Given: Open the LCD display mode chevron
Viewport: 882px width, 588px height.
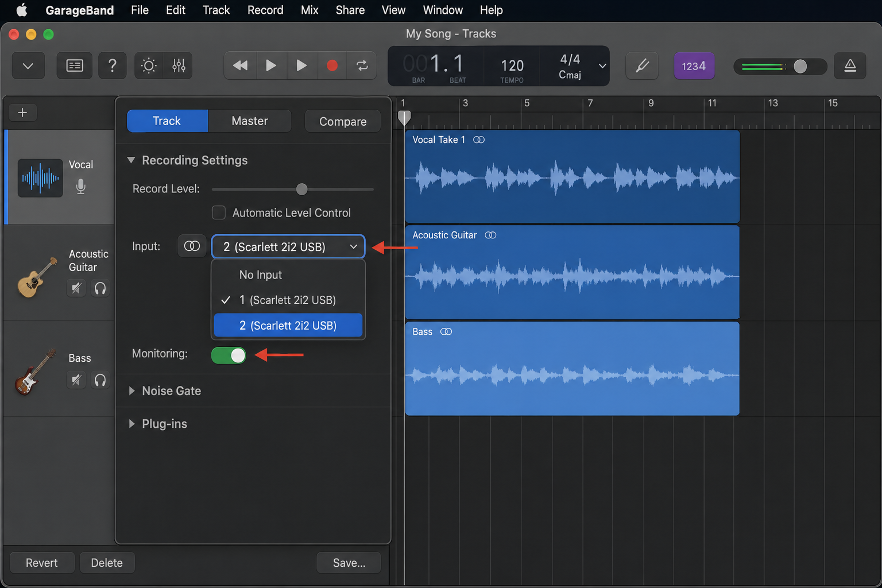Looking at the screenshot, I should coord(602,65).
